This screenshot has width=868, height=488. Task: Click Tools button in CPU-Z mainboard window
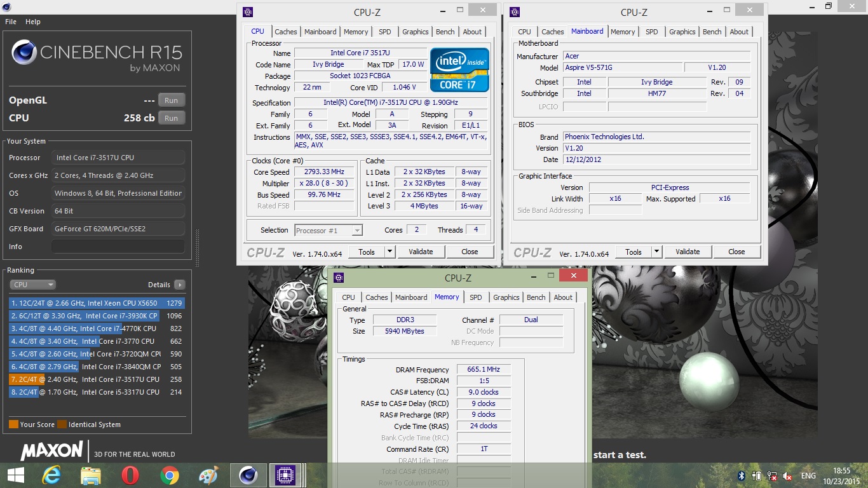[634, 252]
